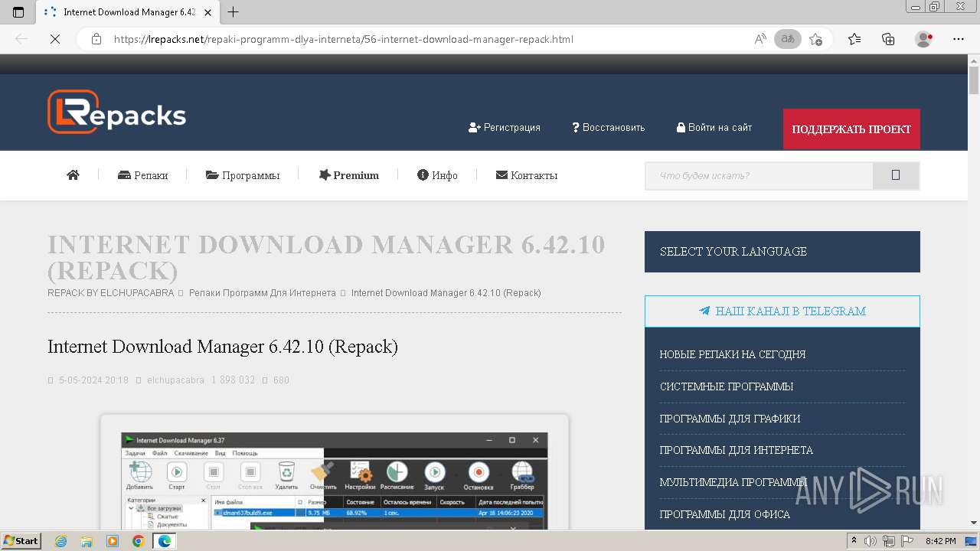Open ПРОГРАММЫ ДЛЯ ИНТЕРНЕТА category
Screen dimensions: 980x551
[x=737, y=450]
